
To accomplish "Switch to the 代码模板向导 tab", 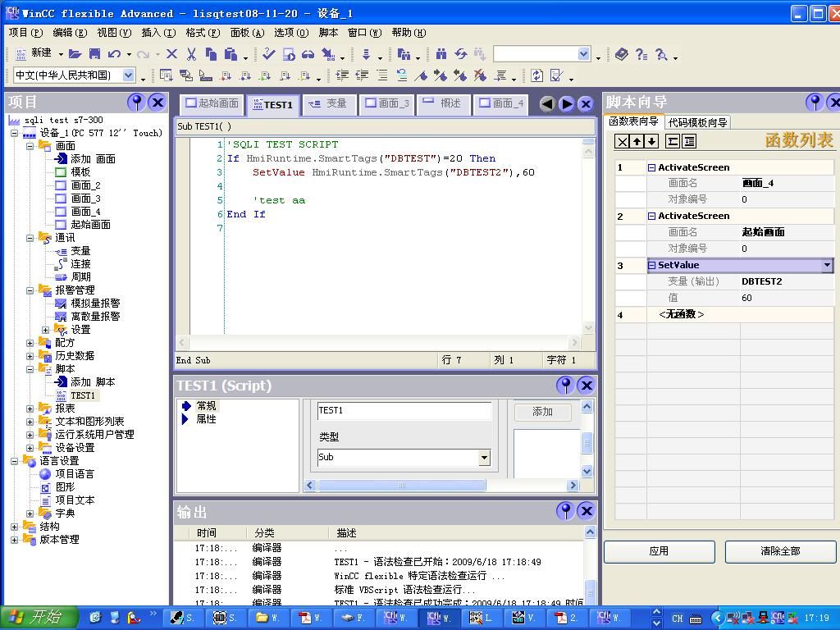I will 697,123.
